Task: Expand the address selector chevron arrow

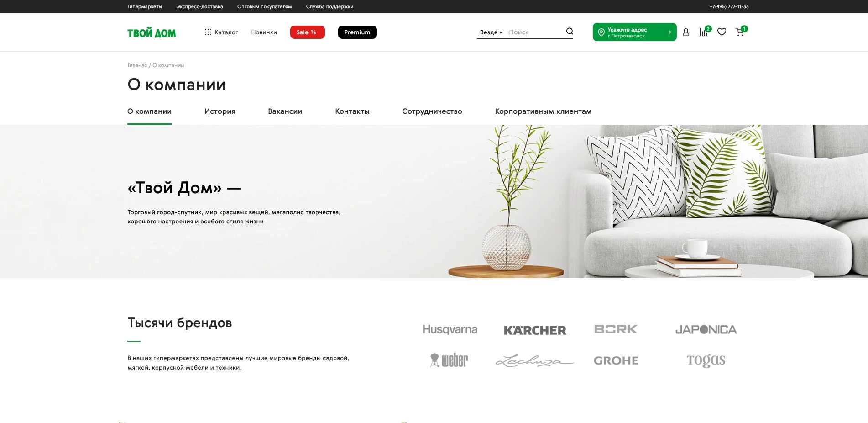Action: [x=669, y=32]
